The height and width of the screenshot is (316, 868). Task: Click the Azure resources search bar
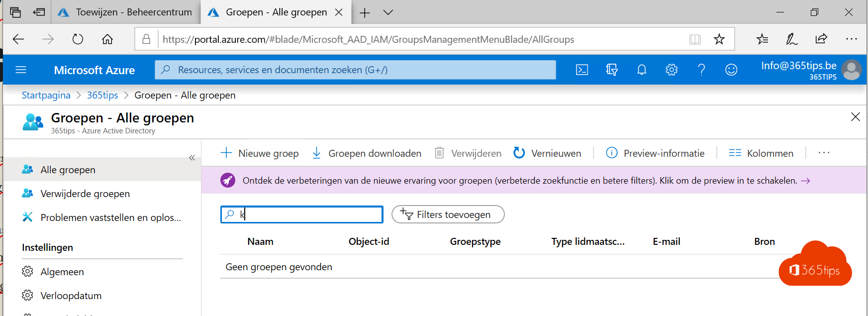click(355, 70)
